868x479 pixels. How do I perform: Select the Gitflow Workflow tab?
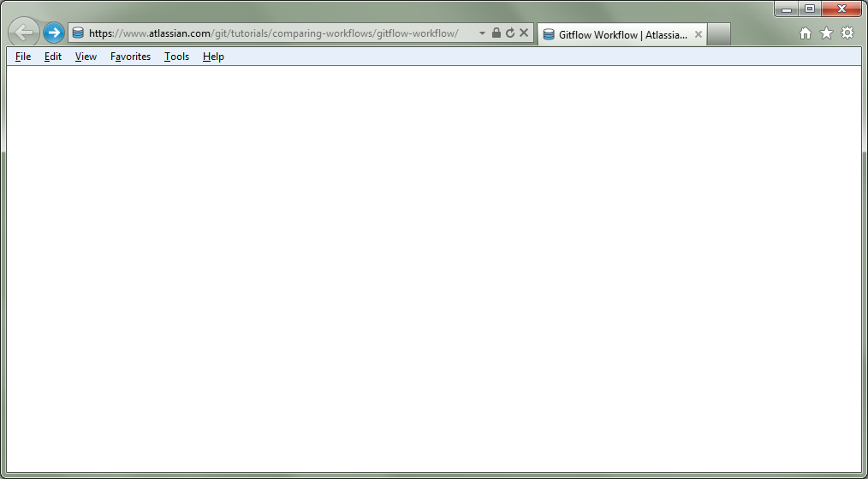pos(622,35)
